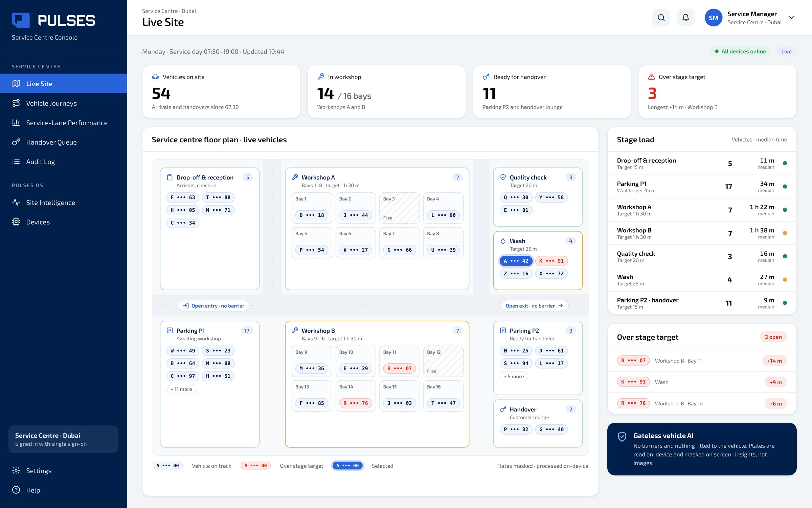Expand Service Manager account dropdown chevron
The height and width of the screenshot is (508, 812).
pyautogui.click(x=791, y=18)
